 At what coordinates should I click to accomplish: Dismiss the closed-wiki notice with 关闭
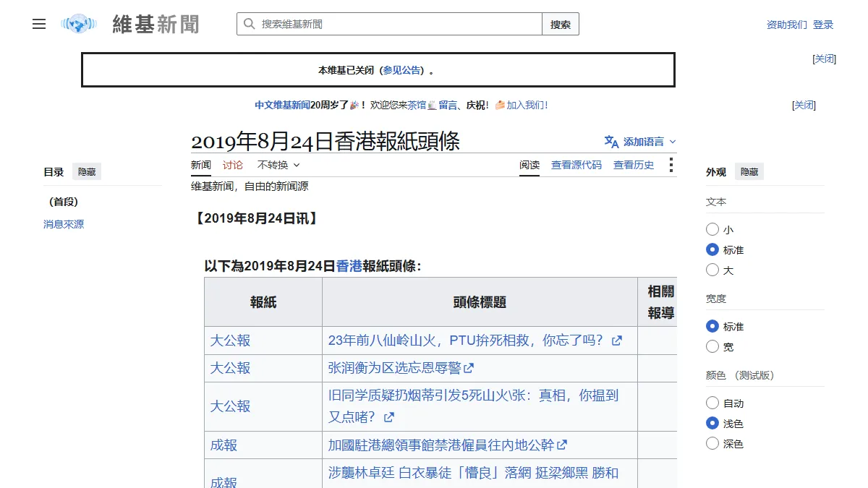(825, 59)
